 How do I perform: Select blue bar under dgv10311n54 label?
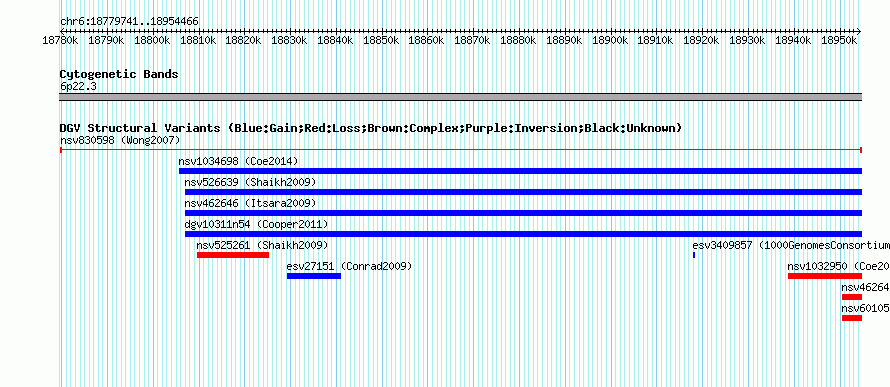(523, 234)
